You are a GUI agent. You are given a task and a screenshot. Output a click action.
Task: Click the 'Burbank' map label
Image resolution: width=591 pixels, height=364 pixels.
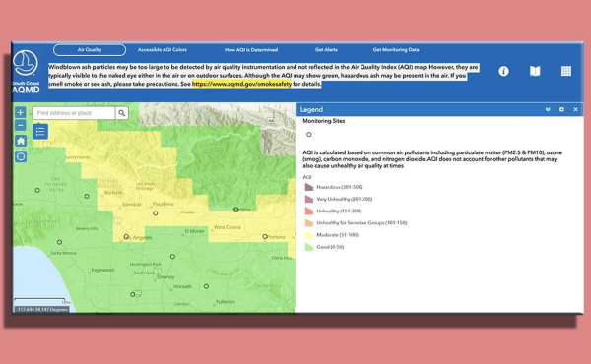113,193
